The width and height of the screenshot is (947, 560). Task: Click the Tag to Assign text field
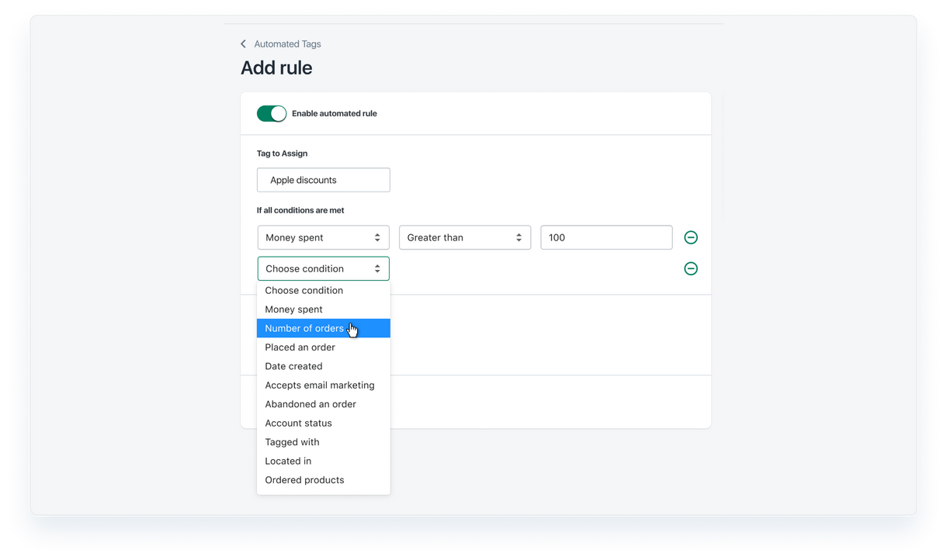coord(323,180)
